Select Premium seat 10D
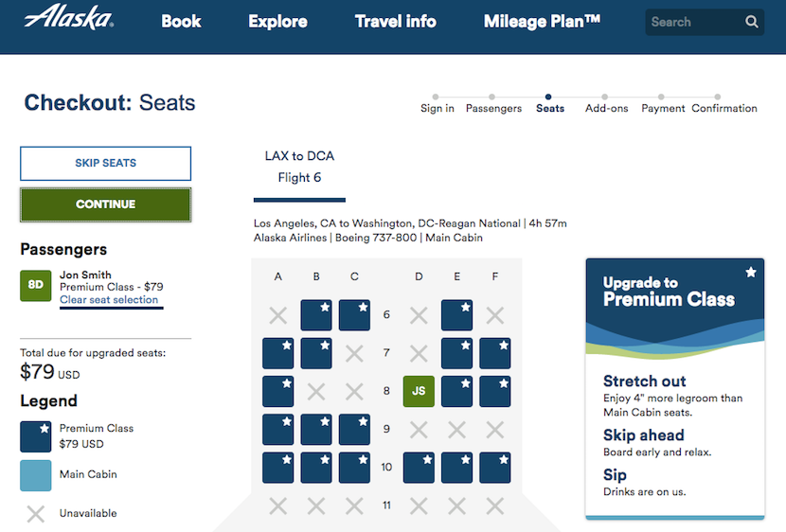The width and height of the screenshot is (786, 532). [x=420, y=468]
